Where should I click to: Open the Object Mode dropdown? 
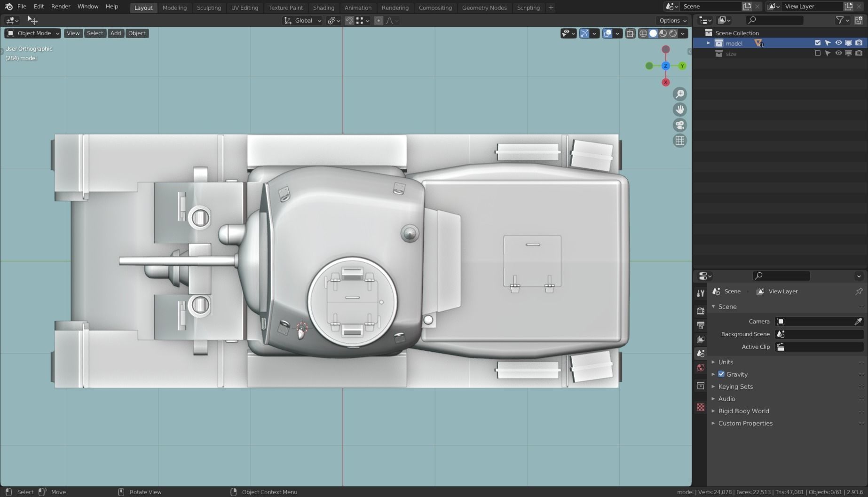[x=32, y=33]
